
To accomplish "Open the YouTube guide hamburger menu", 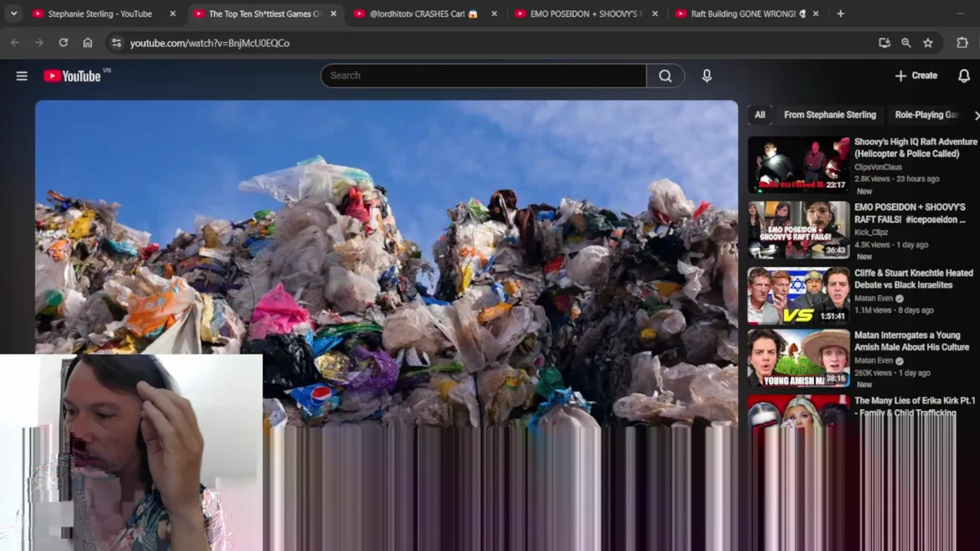I will (21, 76).
